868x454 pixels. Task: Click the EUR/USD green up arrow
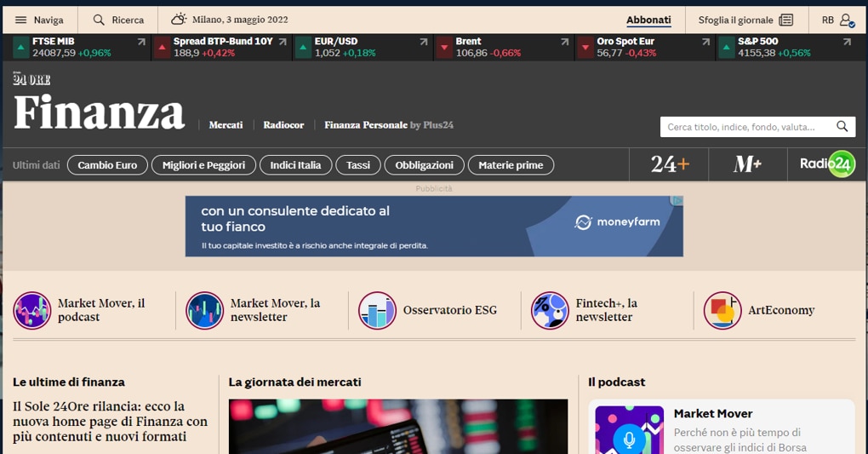tap(303, 48)
